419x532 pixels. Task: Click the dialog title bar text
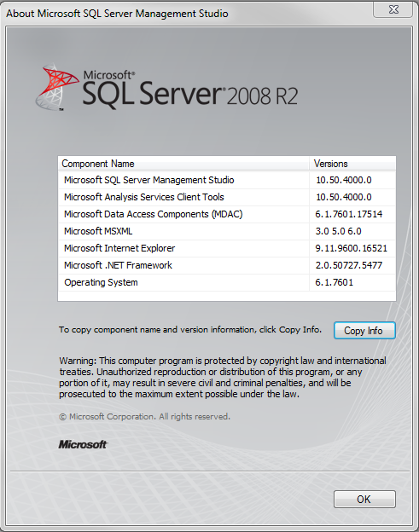(x=117, y=14)
